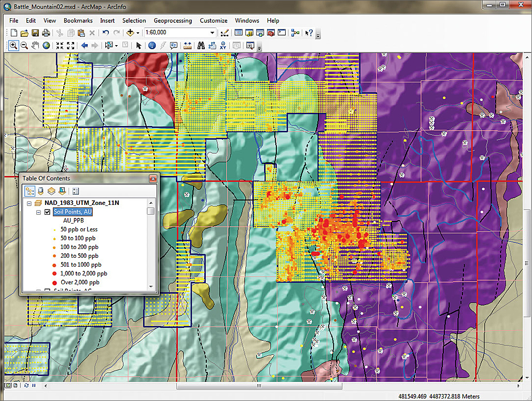
Task: Open the Find binoculars tool
Action: (200, 46)
